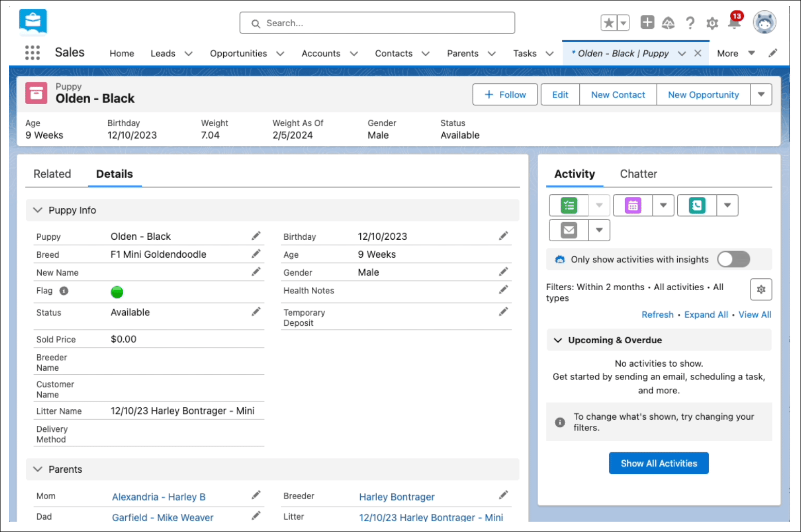Open the Tasks tab dropdown chevron
This screenshot has height=532, width=801.
[550, 53]
